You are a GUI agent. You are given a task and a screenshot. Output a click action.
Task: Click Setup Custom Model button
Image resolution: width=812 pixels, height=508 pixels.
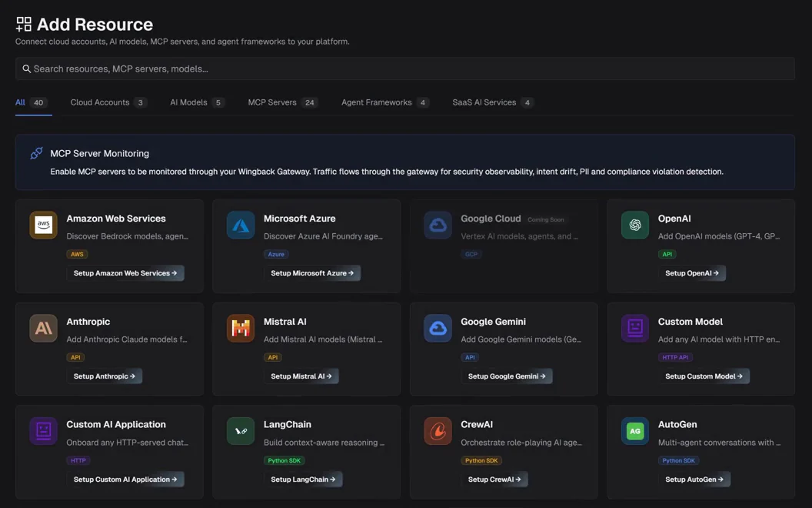point(704,376)
